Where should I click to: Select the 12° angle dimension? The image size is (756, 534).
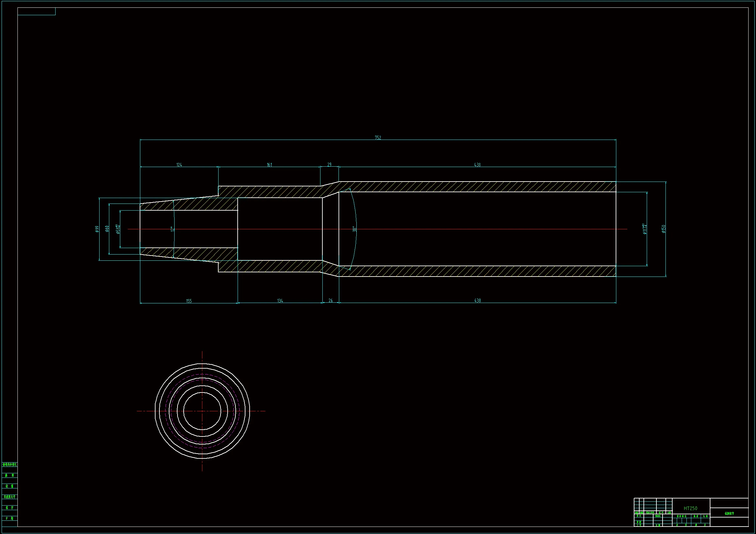click(172, 229)
